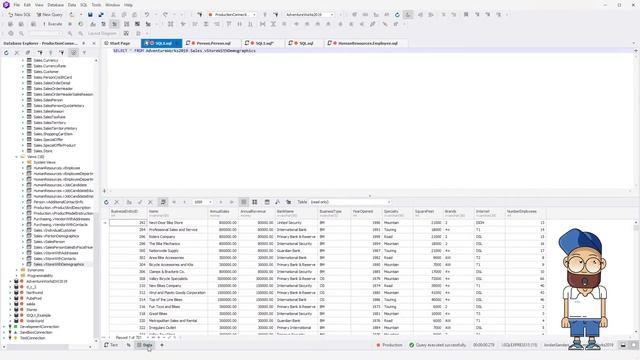Click the Production status indicator
The width and height of the screenshot is (640, 360).
coord(389,345)
